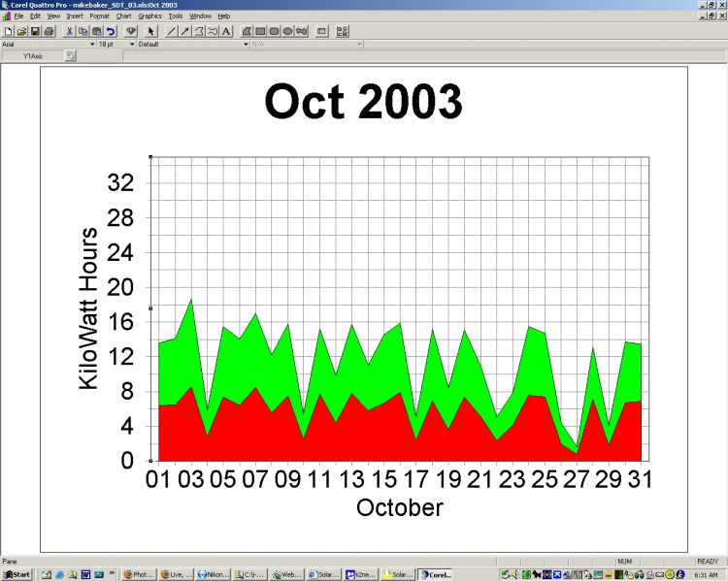This screenshot has width=728, height=582.
Task: Click the New file toolbar icon
Action: [8, 31]
